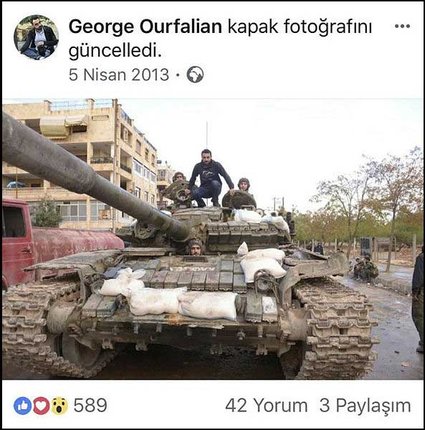The width and height of the screenshot is (425, 430).
Task: Click the red heart love reaction icon
Action: [x=41, y=406]
